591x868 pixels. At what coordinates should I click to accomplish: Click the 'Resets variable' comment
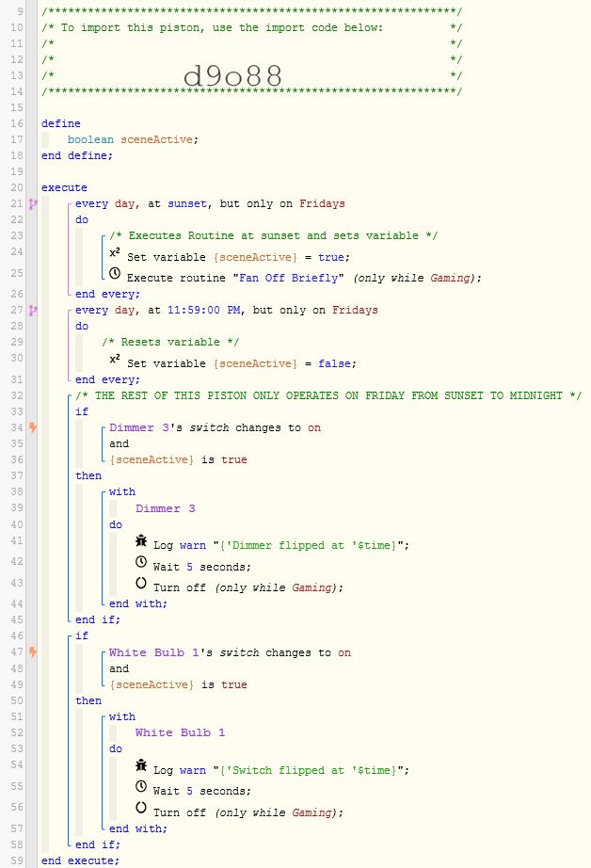(x=170, y=342)
